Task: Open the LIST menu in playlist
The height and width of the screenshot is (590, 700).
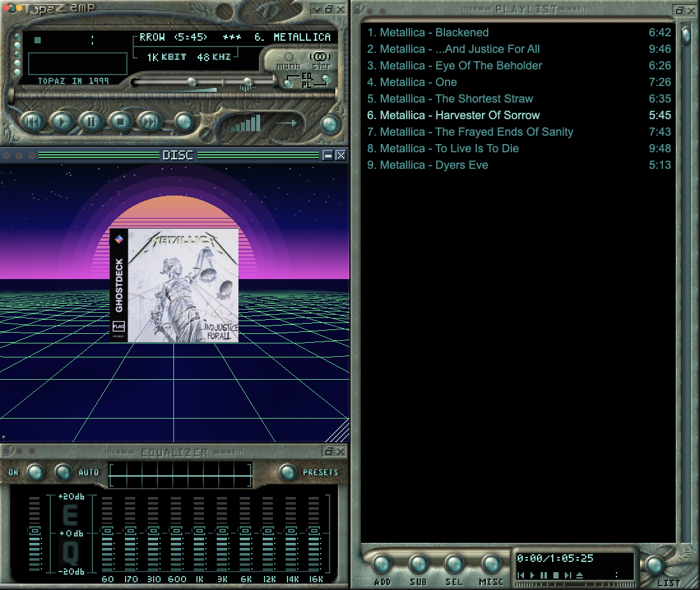Action: (655, 566)
